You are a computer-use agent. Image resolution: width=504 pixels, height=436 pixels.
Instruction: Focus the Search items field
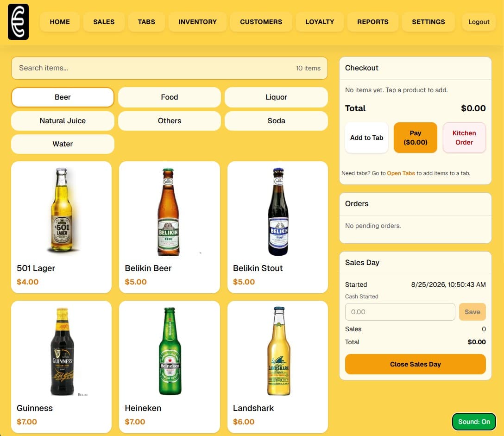coord(170,68)
